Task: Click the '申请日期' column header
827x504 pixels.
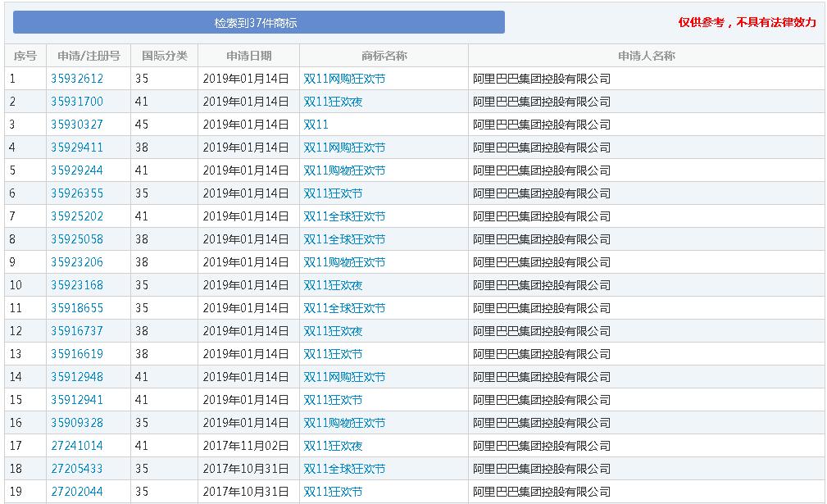Action: pyautogui.click(x=248, y=56)
